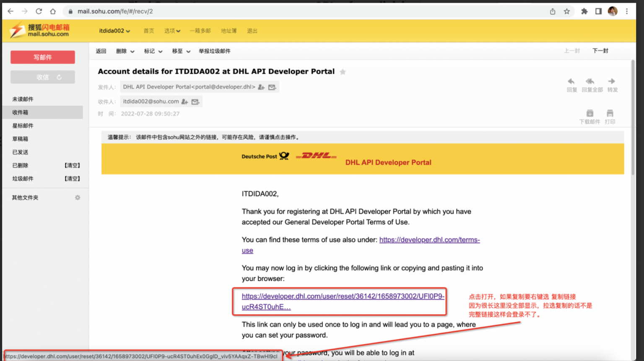644x361 pixels.
Task: Go back with browser back arrow
Action: pyautogui.click(x=10, y=11)
